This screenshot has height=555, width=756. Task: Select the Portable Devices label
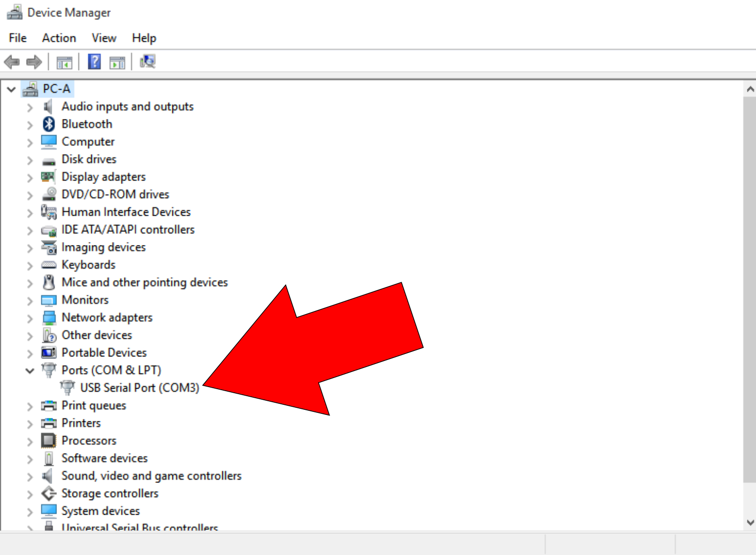tap(104, 352)
